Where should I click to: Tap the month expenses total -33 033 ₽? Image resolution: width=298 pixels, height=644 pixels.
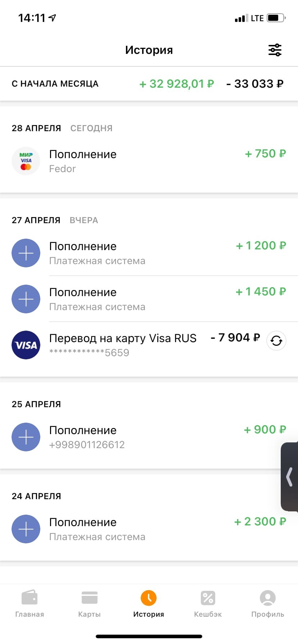(255, 84)
